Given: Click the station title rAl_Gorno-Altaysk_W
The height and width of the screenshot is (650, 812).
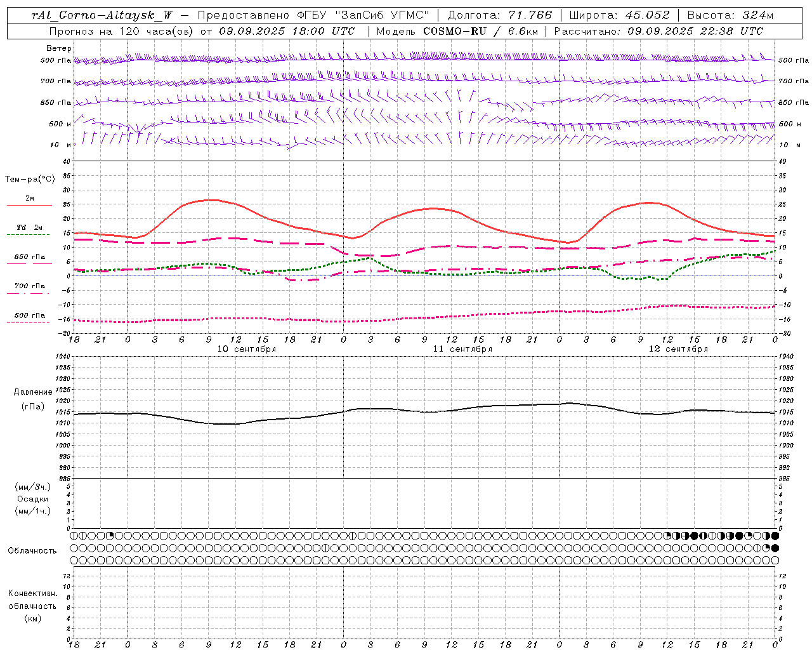Looking at the screenshot, I should [101, 15].
